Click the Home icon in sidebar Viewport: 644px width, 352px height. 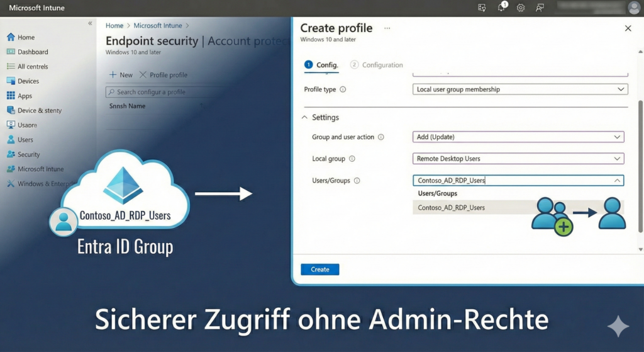[11, 37]
